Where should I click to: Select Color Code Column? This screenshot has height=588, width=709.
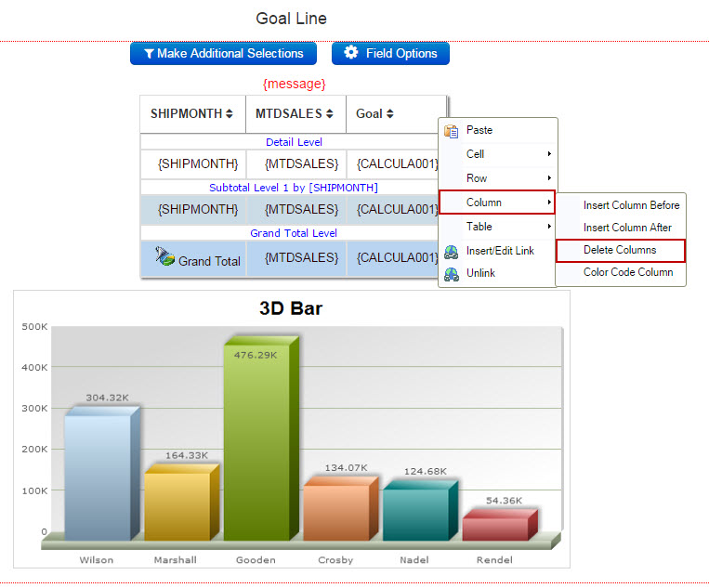[x=621, y=272]
